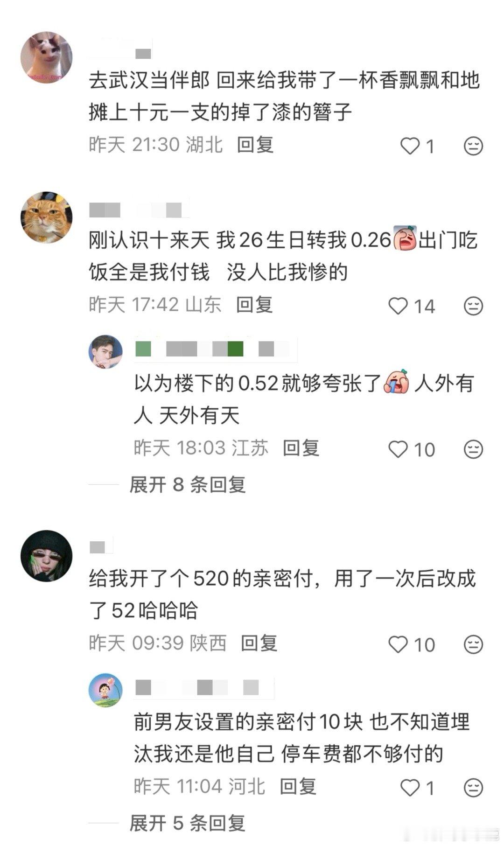504x846 pixels.
Task: Open the orange cat avatar profile
Action: point(46,217)
